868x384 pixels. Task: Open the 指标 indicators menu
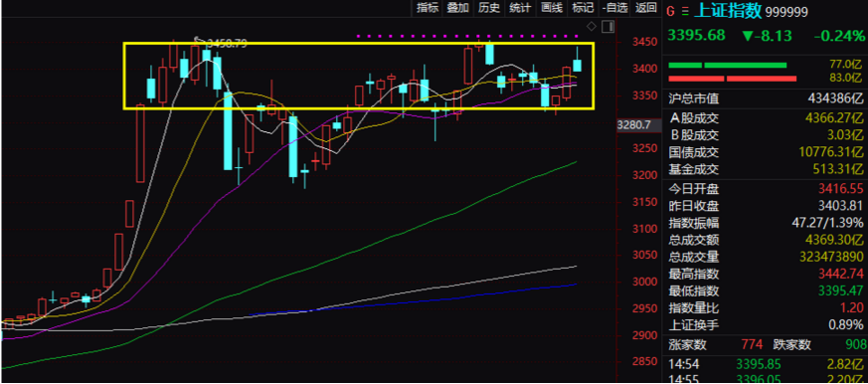[428, 8]
